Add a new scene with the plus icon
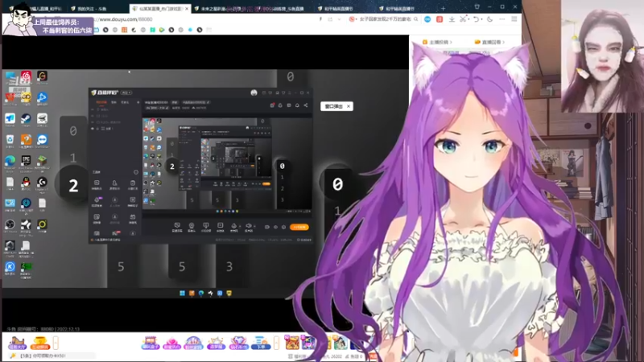644x362 pixels. click(x=138, y=102)
